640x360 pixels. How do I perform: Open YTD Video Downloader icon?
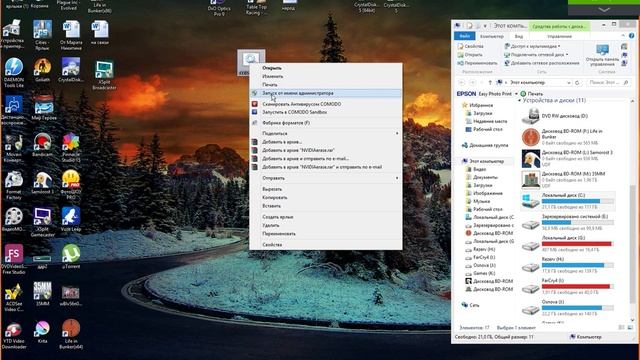[x=13, y=334]
